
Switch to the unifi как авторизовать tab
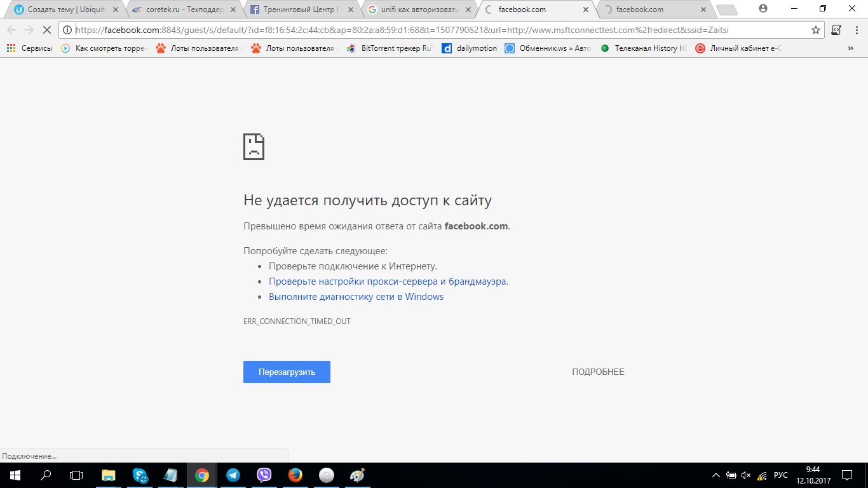pos(419,10)
